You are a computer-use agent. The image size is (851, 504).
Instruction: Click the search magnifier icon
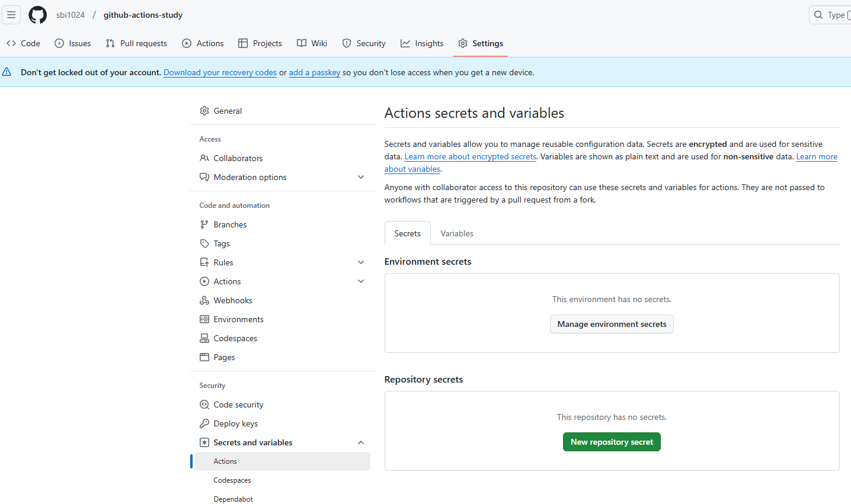click(818, 15)
